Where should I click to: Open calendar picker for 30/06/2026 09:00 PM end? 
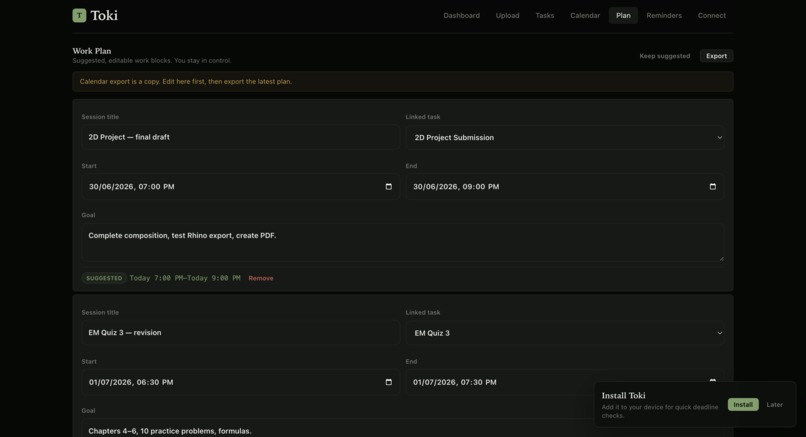(x=712, y=187)
